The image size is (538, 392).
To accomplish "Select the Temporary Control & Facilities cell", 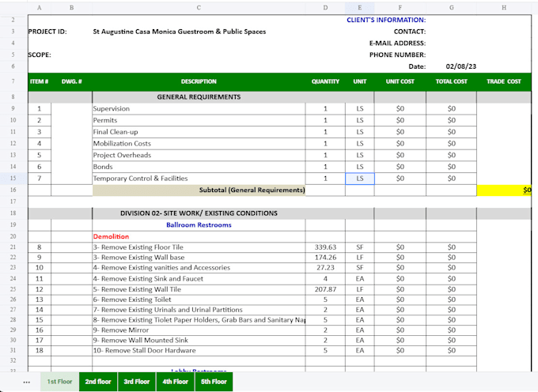I will coord(199,179).
